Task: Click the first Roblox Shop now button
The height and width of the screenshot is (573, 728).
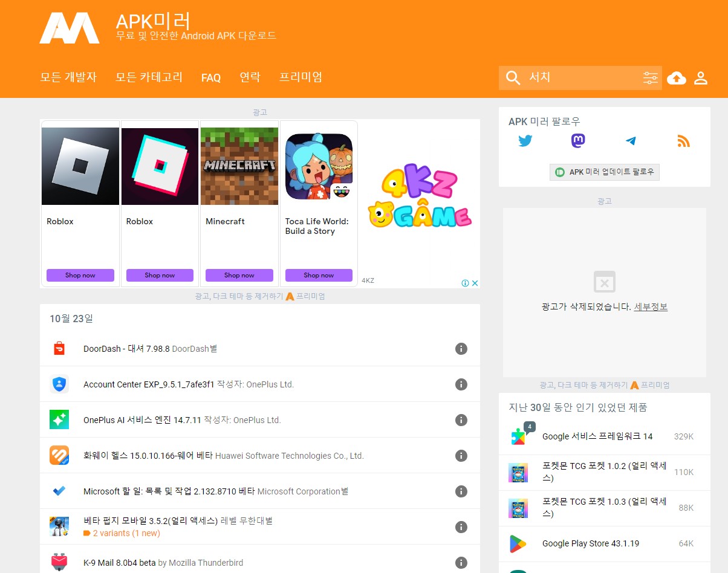Action: (x=80, y=276)
